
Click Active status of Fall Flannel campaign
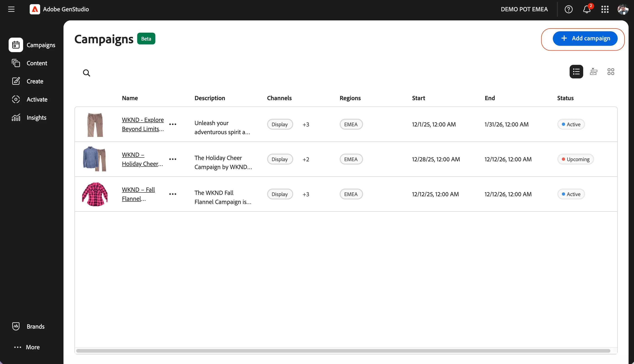tap(571, 194)
